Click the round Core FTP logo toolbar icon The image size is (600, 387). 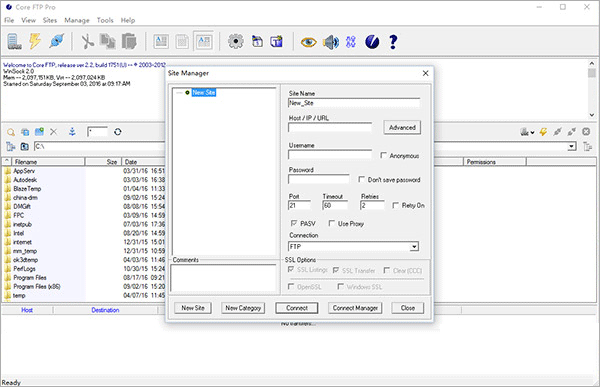pyautogui.click(x=372, y=42)
